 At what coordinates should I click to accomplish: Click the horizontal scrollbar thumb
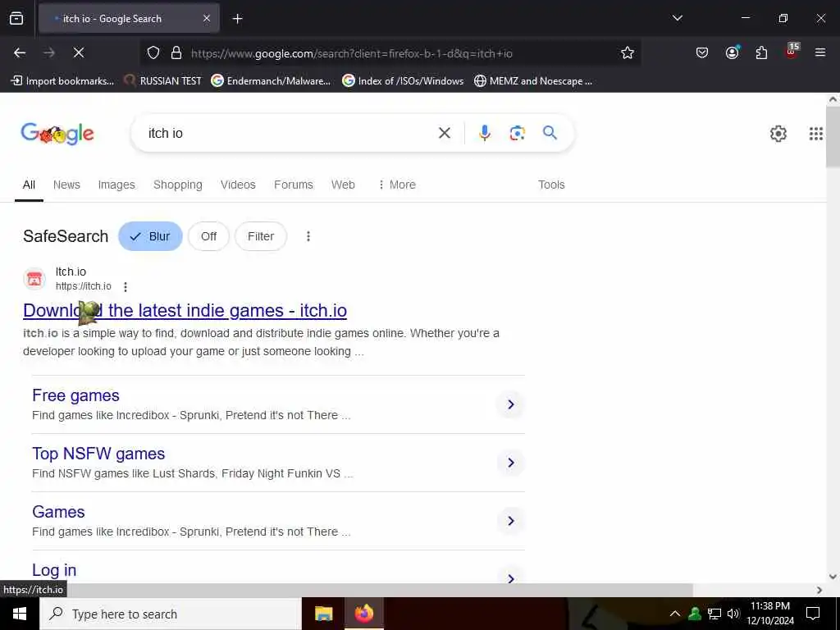pos(346,590)
